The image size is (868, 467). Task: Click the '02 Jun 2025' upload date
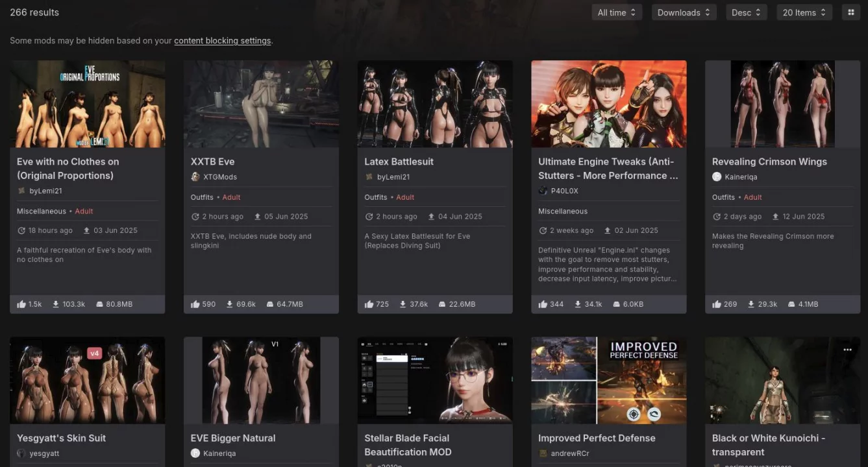(x=636, y=231)
